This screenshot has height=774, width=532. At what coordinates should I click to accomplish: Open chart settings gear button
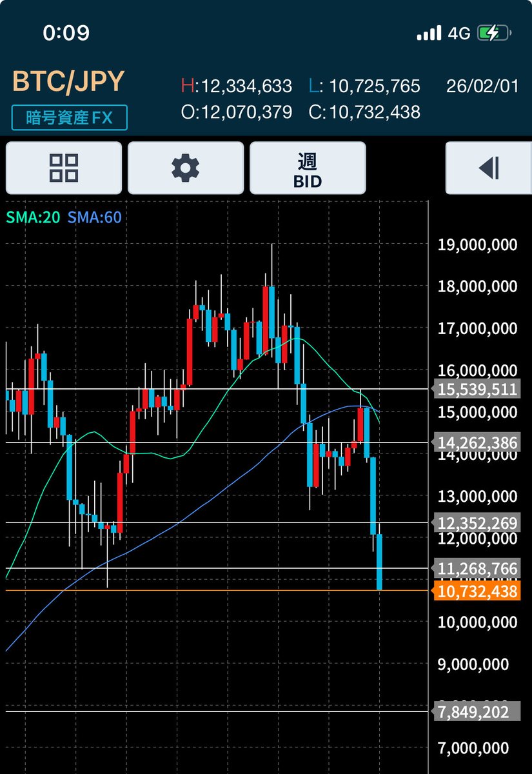click(186, 168)
